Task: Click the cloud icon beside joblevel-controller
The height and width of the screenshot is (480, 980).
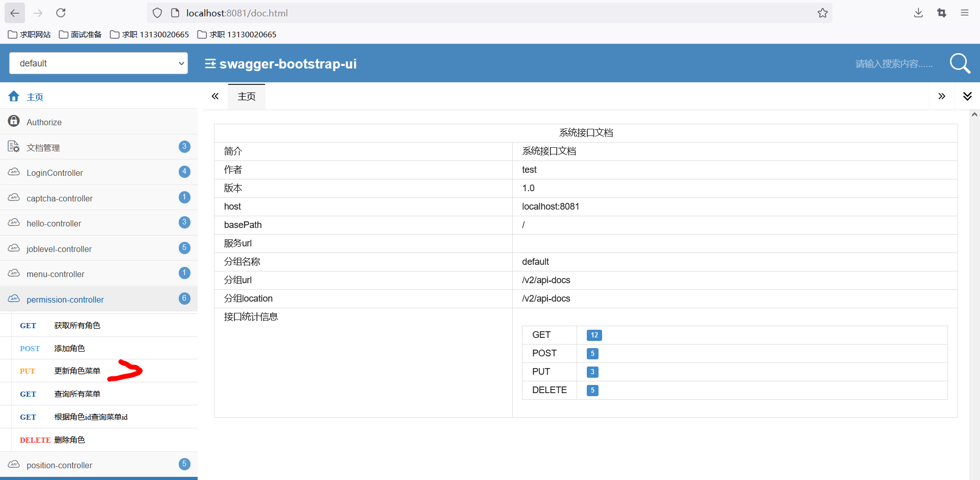Action: (14, 248)
